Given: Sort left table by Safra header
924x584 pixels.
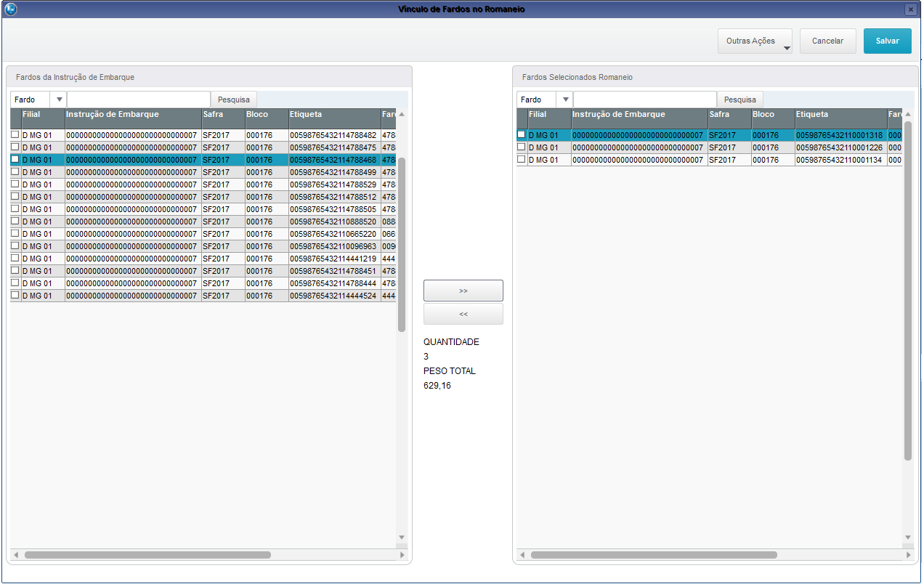Looking at the screenshot, I should (x=223, y=118).
